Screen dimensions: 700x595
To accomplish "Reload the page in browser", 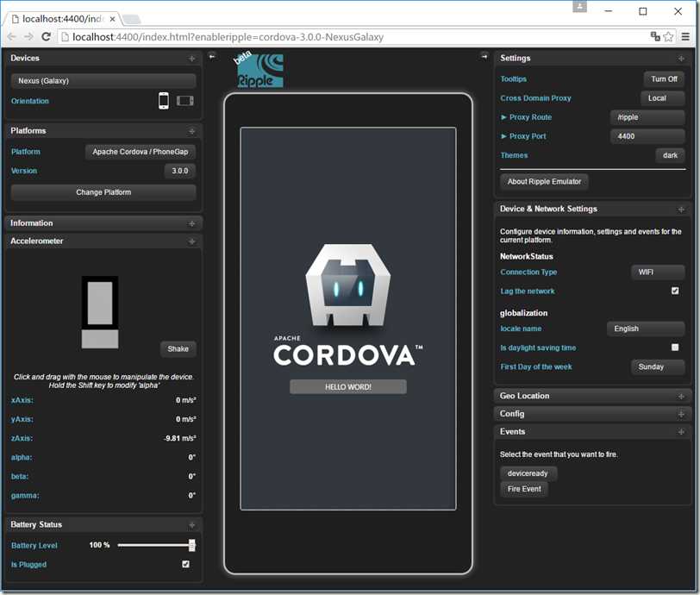I will (x=46, y=36).
